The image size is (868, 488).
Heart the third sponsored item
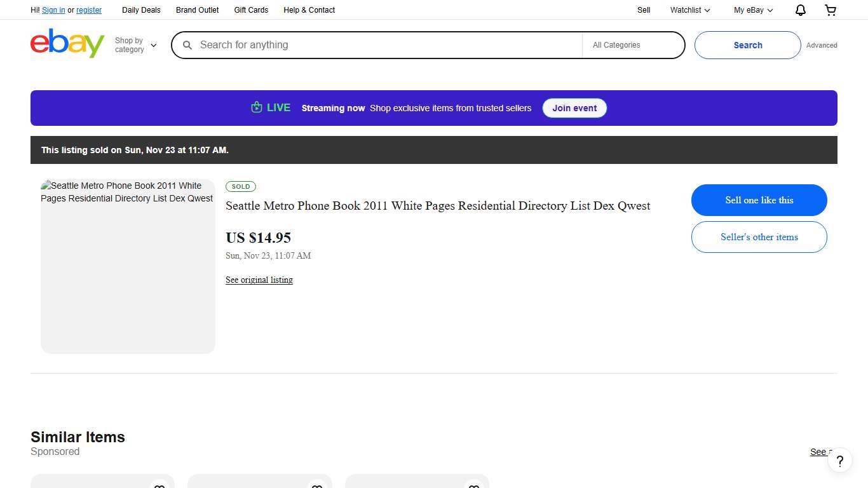[x=474, y=486]
